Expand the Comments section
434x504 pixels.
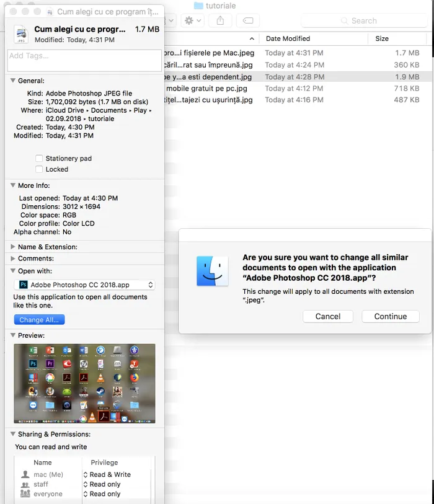click(13, 258)
